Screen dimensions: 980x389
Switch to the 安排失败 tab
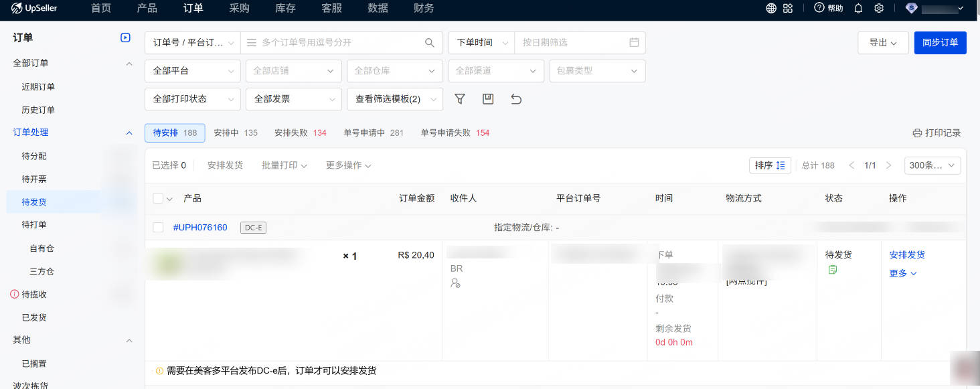tap(300, 133)
